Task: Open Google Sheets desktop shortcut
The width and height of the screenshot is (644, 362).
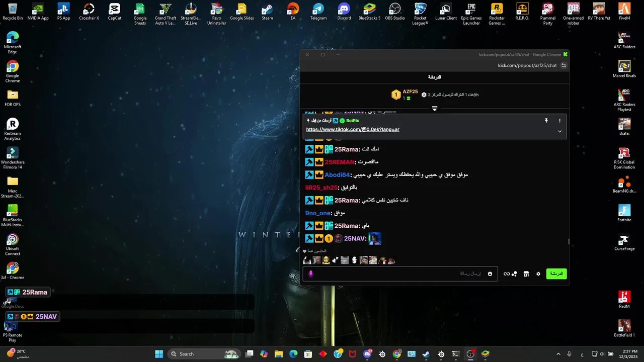Action: coord(140,14)
